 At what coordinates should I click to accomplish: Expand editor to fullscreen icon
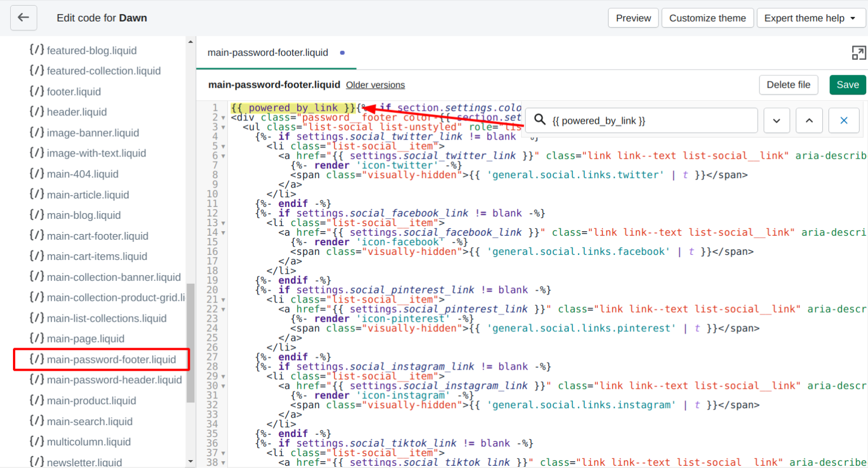coord(858,53)
